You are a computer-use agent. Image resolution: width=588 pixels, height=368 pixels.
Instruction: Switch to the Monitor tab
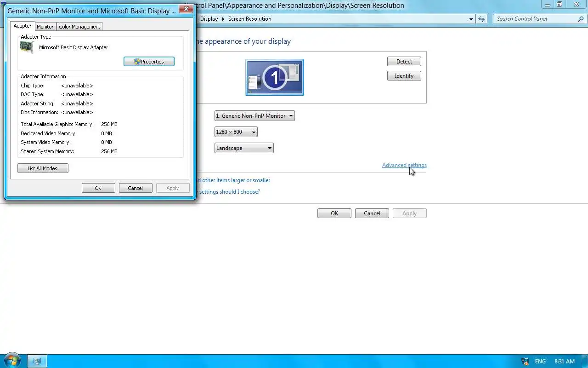(x=45, y=27)
